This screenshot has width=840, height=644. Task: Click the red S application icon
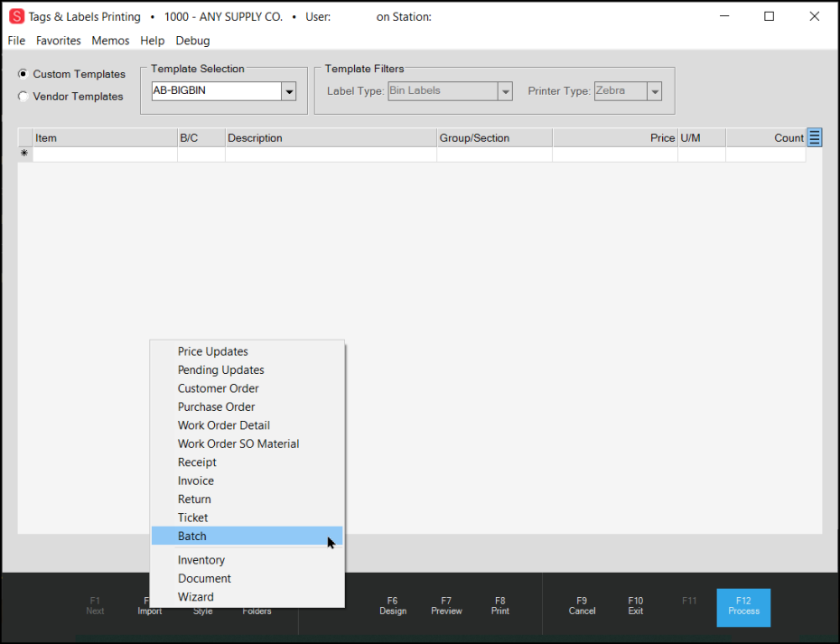click(x=16, y=16)
